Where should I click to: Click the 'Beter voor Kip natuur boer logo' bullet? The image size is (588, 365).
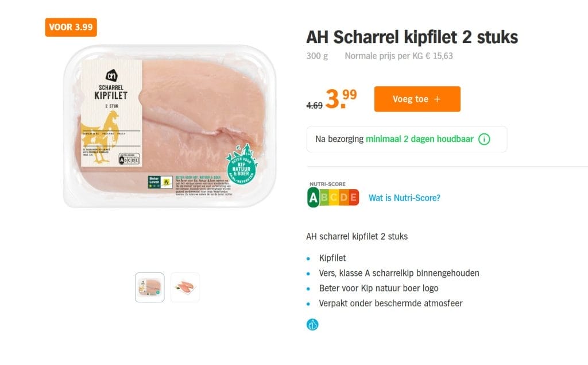[378, 288]
